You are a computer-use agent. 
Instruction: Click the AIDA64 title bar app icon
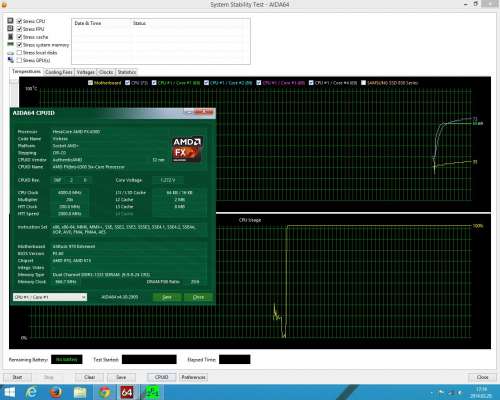(x=4, y=4)
